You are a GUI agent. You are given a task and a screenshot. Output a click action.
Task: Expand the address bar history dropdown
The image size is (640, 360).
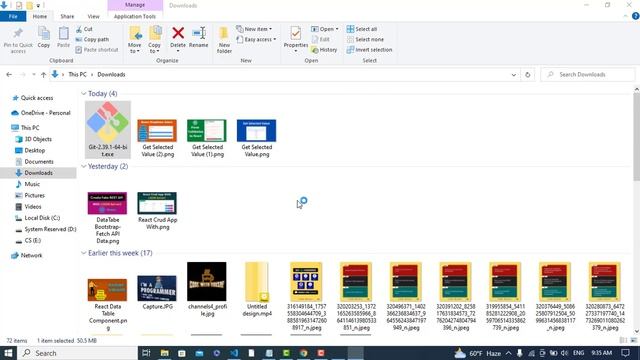point(513,75)
